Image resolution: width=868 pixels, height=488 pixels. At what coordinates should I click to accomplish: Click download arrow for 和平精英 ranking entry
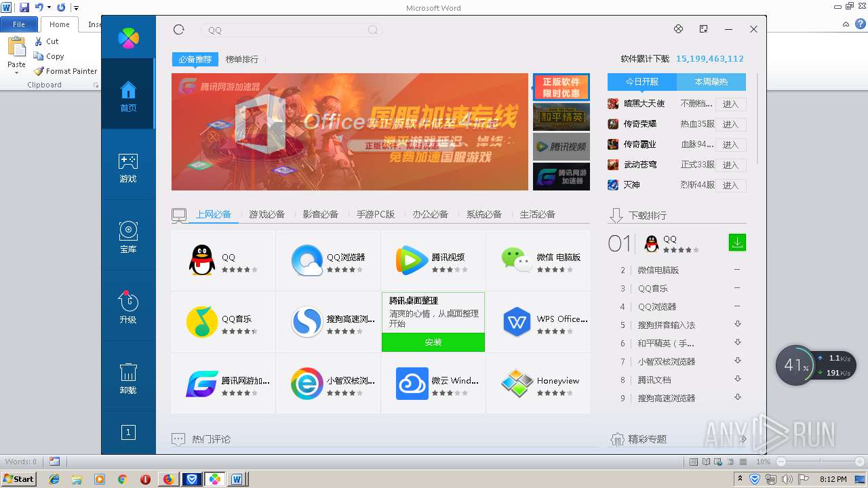(x=738, y=342)
